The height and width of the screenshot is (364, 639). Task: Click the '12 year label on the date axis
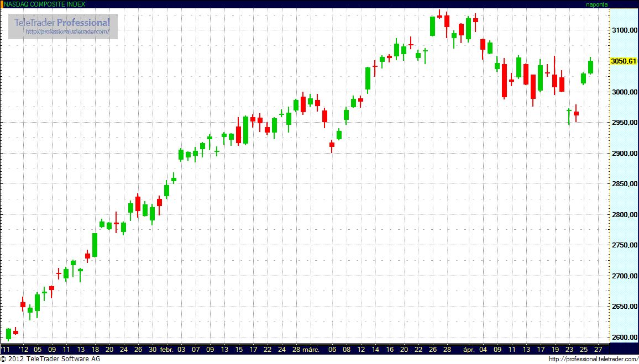[23, 349]
